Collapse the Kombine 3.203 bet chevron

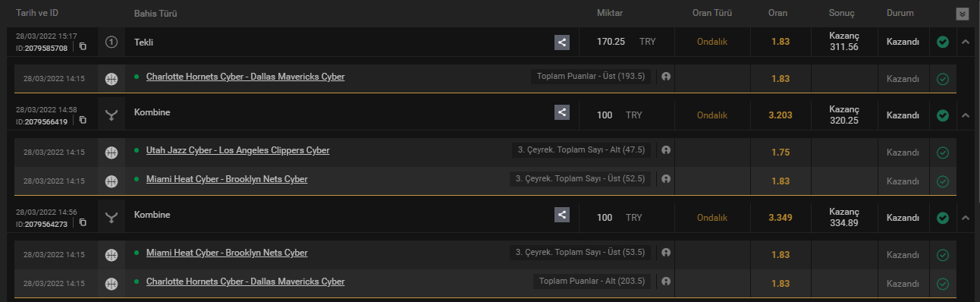[966, 115]
